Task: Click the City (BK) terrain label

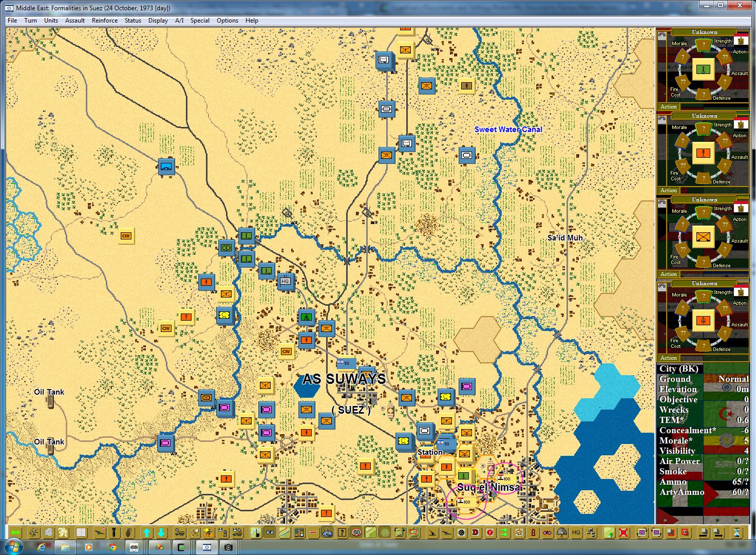Action: (679, 369)
